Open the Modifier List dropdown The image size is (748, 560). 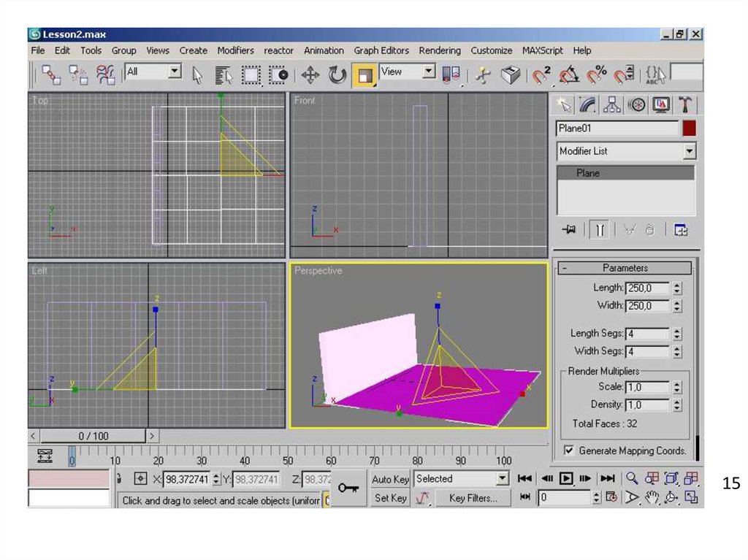(x=689, y=151)
